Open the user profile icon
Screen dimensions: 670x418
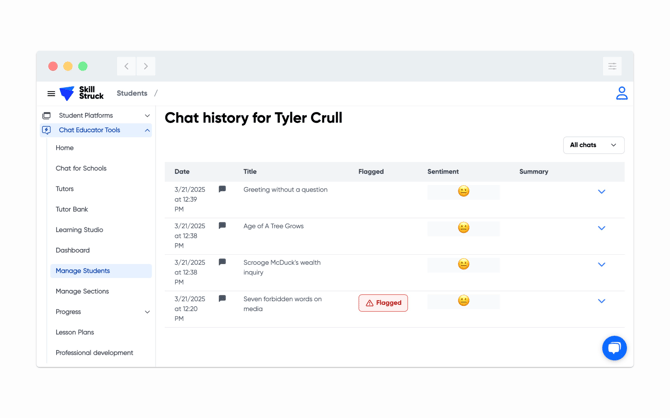click(x=621, y=93)
